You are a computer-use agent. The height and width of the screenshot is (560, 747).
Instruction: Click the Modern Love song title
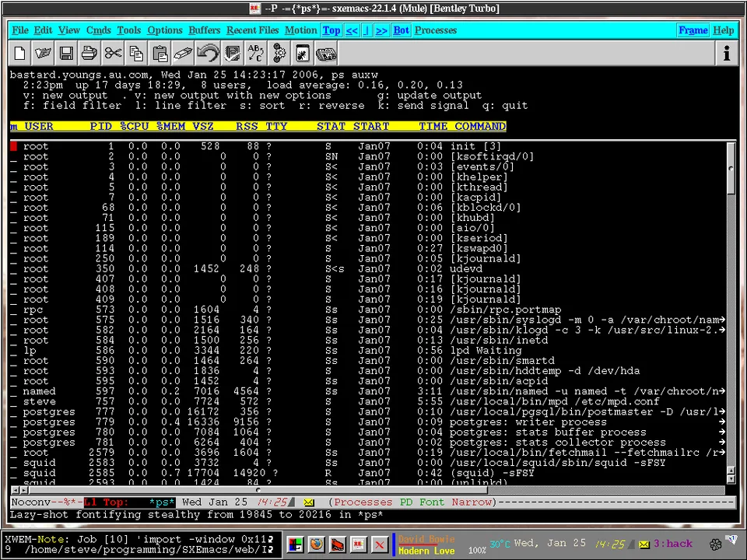pos(426,551)
